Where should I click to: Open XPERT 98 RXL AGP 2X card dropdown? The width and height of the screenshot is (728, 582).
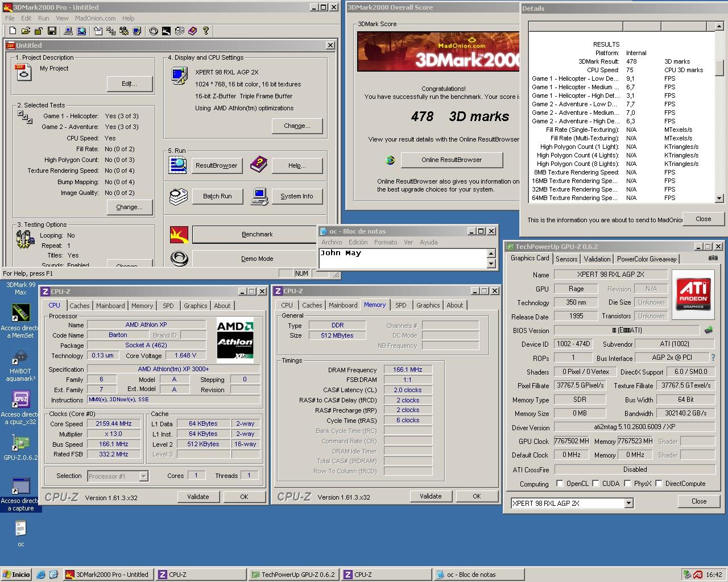[x=628, y=503]
